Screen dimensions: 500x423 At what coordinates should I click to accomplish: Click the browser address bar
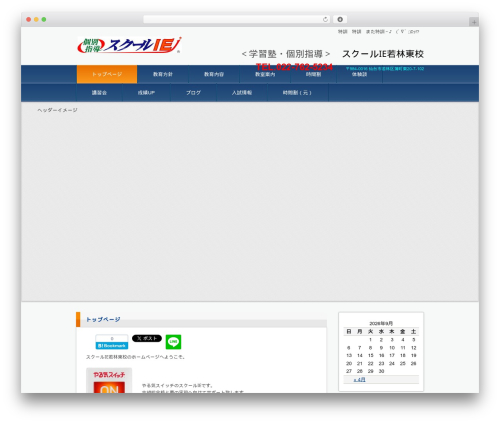coord(237,19)
